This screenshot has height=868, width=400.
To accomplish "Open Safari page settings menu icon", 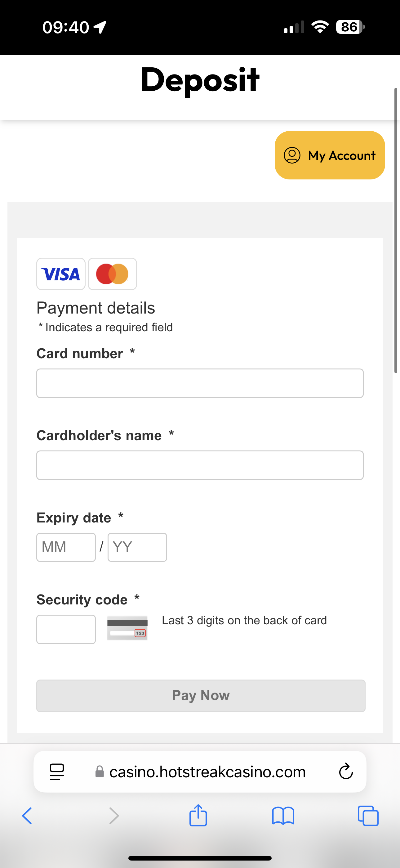I will click(56, 771).
